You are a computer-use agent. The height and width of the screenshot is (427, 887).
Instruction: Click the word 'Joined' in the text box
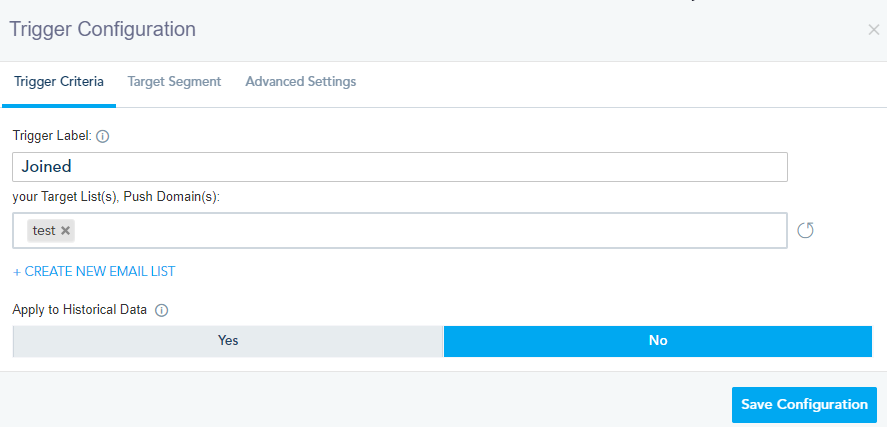[47, 167]
